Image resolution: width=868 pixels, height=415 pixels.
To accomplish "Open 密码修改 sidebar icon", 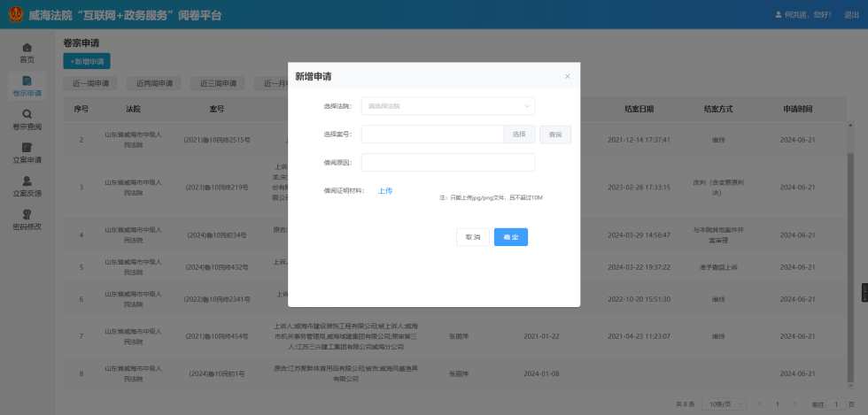I will coord(27,214).
